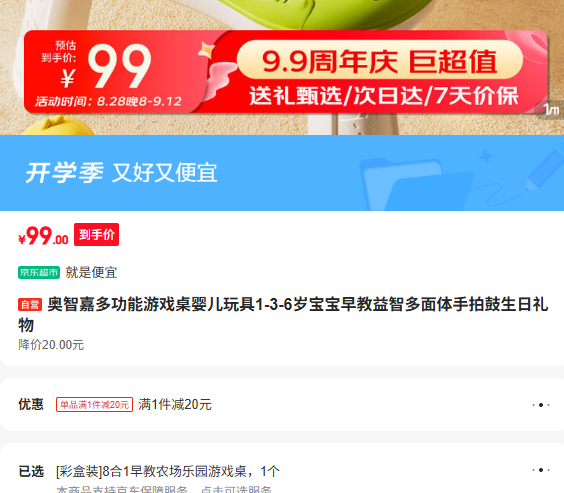Open the selected option 彩盒装 8合1 details
This screenshot has width=564, height=493.
point(168,471)
